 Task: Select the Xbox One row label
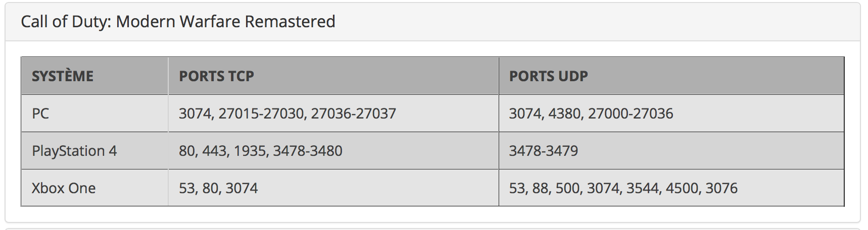(64, 188)
